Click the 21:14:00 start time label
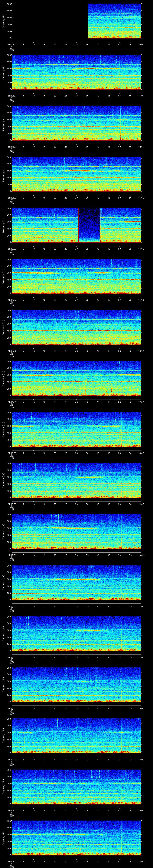 pos(12,300)
